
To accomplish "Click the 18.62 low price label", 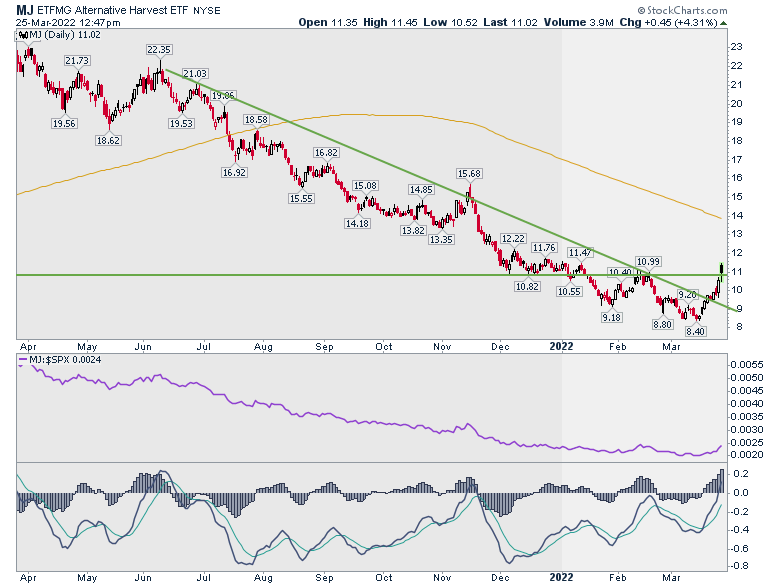I will click(x=108, y=140).
